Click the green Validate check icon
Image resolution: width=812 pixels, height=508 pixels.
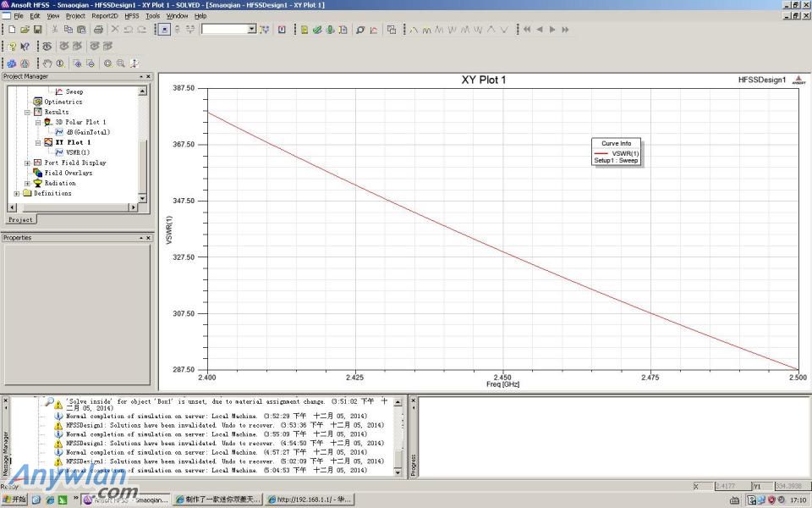(x=317, y=30)
